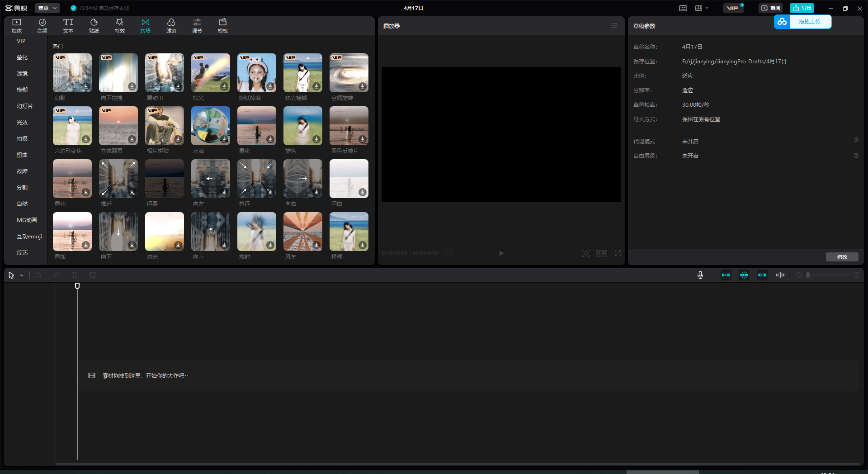Download the 空间旋转 transition
Screen dimensions: 868x474
click(x=363, y=86)
